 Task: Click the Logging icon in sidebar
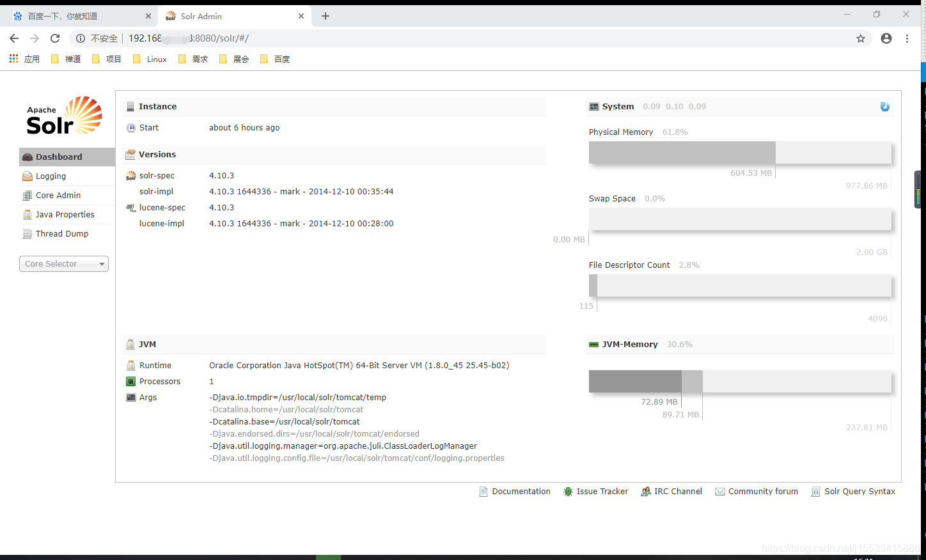pyautogui.click(x=27, y=176)
